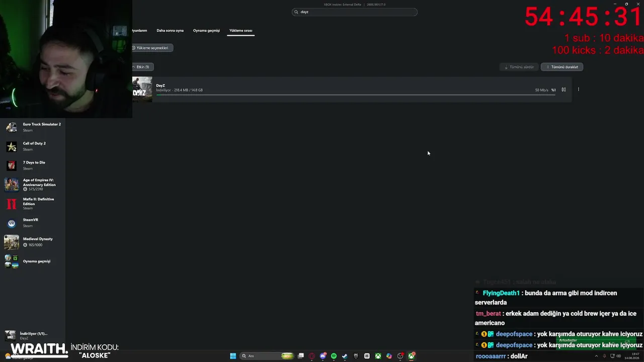Open the Mafia II: Definitive Edition icon
This screenshot has height=362, width=644.
(x=12, y=204)
